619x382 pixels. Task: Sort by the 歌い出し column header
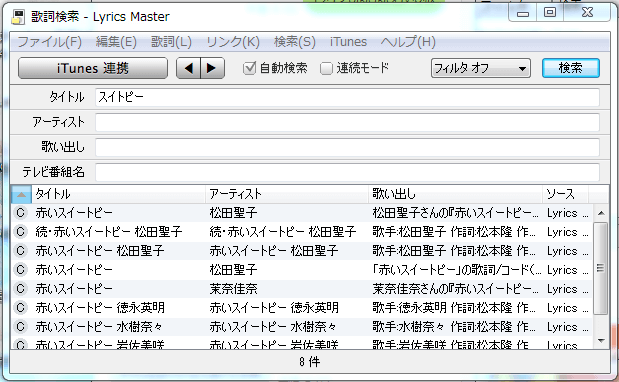[456, 194]
